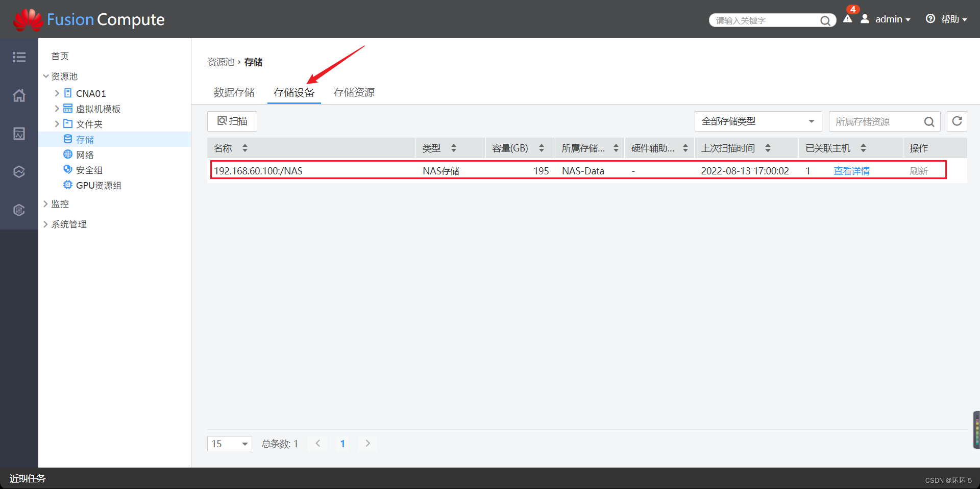This screenshot has height=489, width=980.
Task: Click the 文件夹 folder icon in tree
Action: pos(68,124)
